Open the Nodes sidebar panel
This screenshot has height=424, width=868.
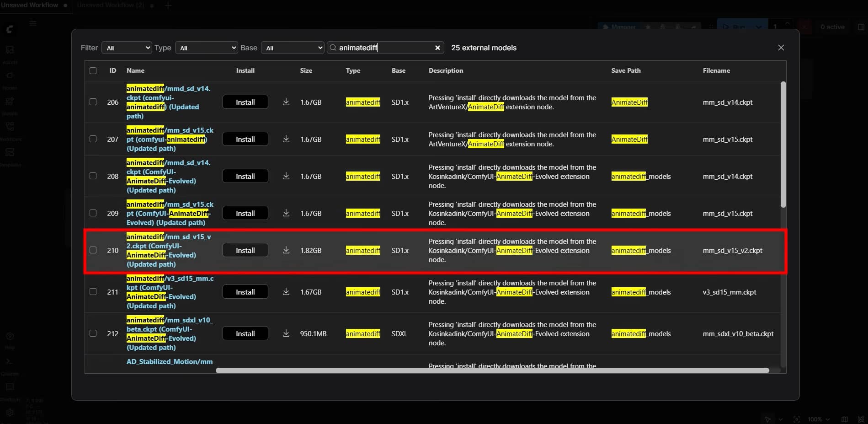[10, 79]
